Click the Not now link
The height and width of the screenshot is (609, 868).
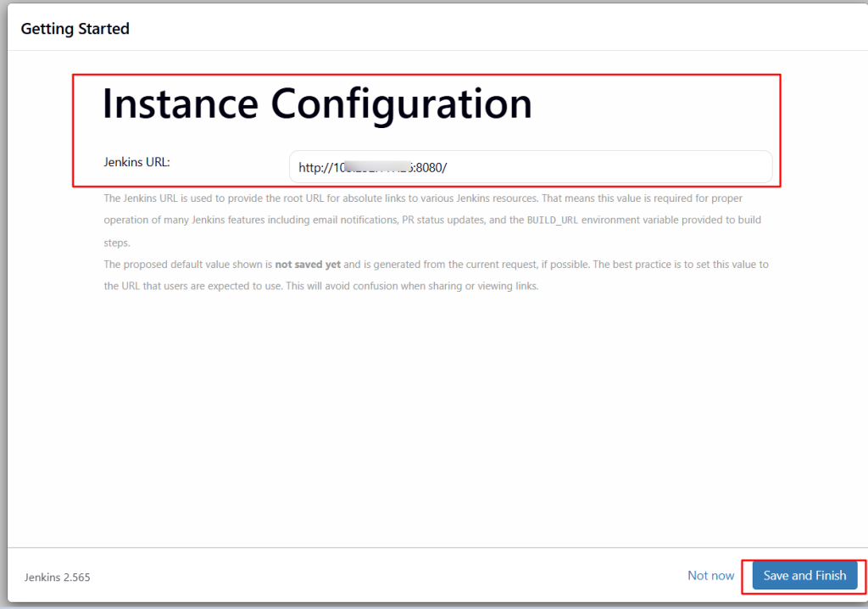click(711, 575)
